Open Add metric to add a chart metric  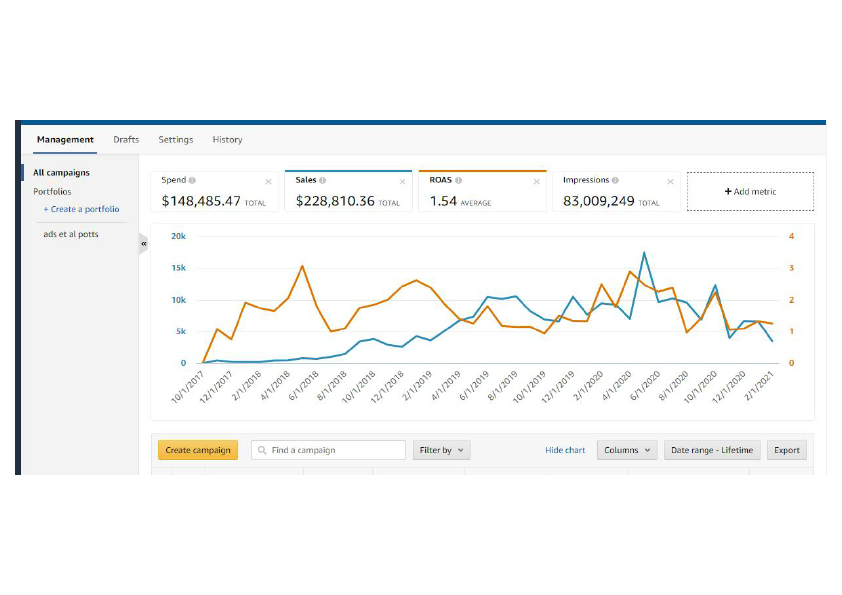click(751, 191)
